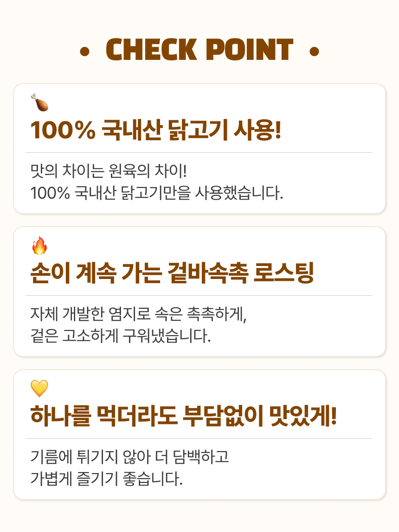Screen dimensions: 399x532
Task: Click the text "자체 개발한 염지로 속은 촉촉하게,"
Action: 137,314
